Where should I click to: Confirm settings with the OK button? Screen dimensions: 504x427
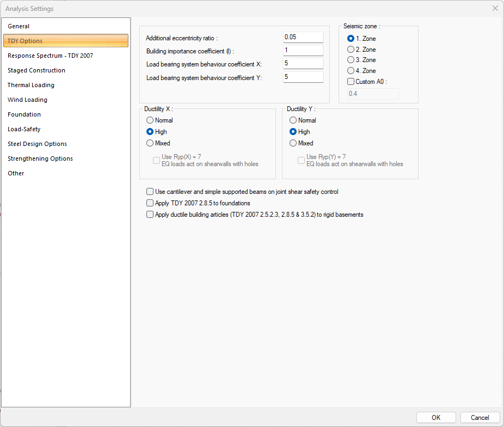point(436,417)
